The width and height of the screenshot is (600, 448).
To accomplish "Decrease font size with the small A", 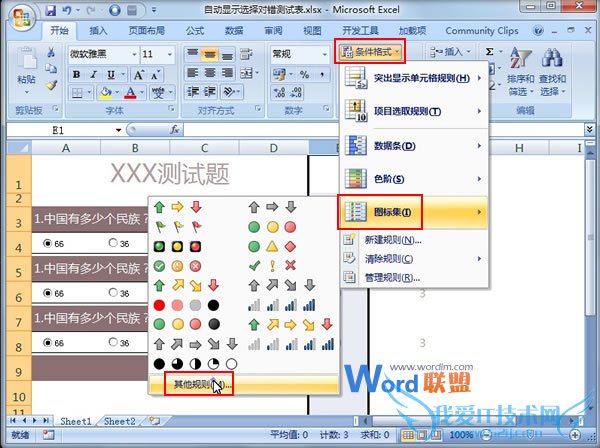I will 155,75.
